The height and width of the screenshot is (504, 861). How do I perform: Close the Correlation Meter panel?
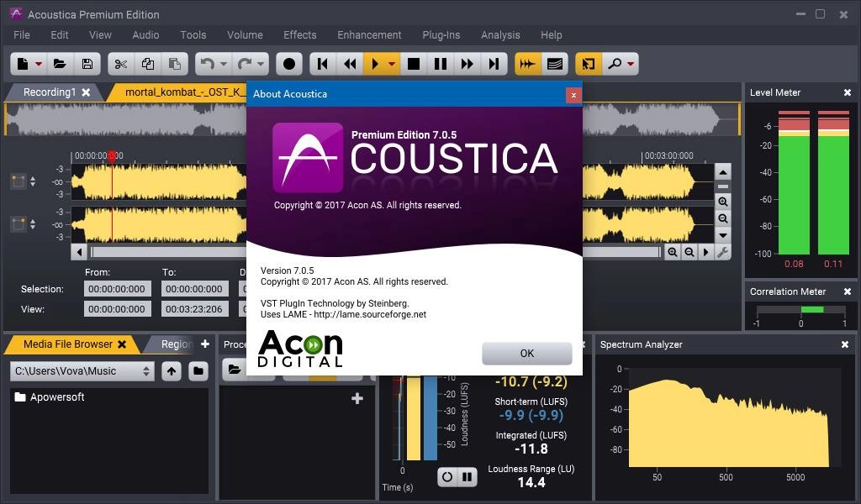click(847, 291)
